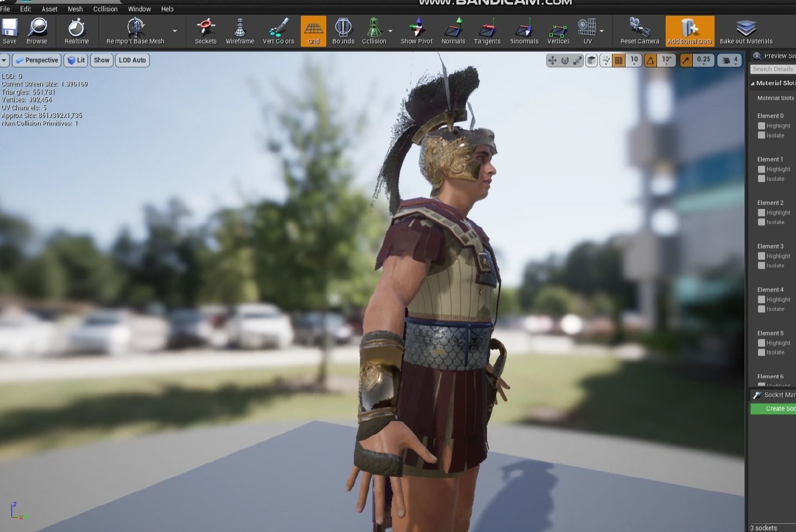
Task: Open the Collision menu
Action: tap(105, 9)
